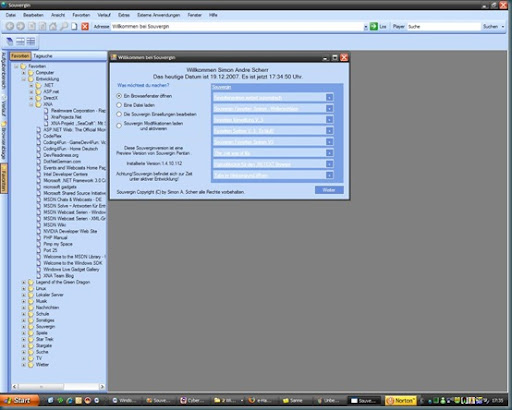The image size is (512, 410).
Task: Click the Windows Start button
Action: (19, 400)
